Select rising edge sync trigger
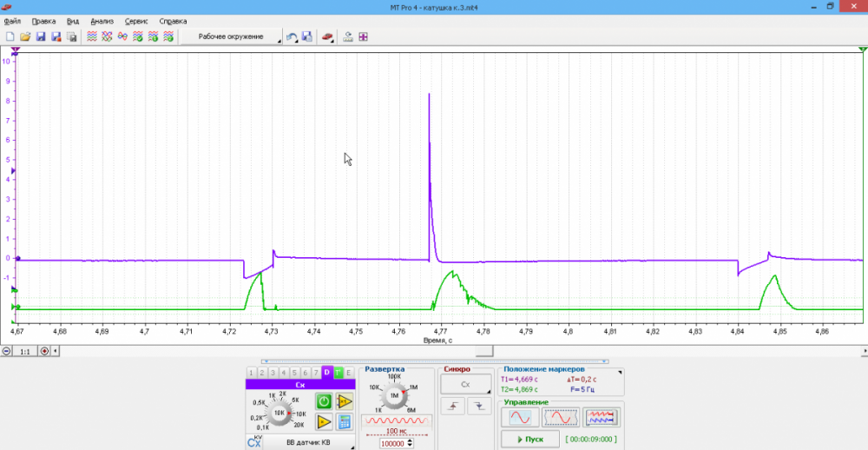868x450 pixels. point(454,406)
